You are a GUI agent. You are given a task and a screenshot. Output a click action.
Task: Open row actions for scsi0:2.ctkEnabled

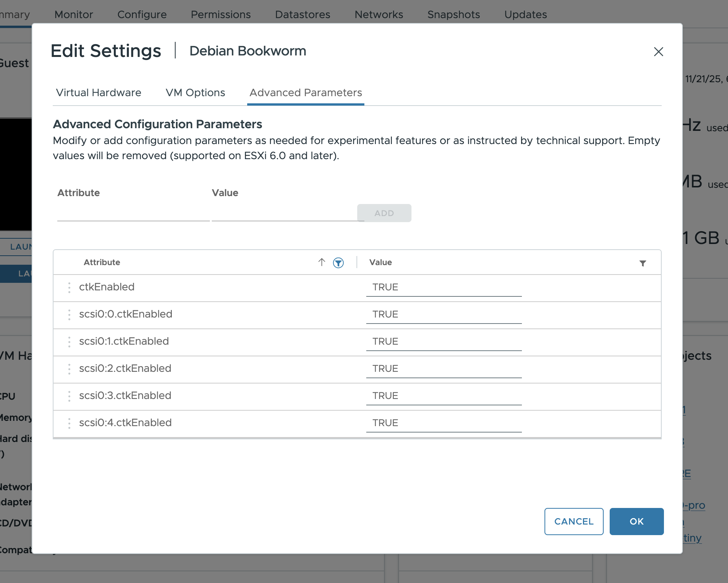pyautogui.click(x=69, y=369)
